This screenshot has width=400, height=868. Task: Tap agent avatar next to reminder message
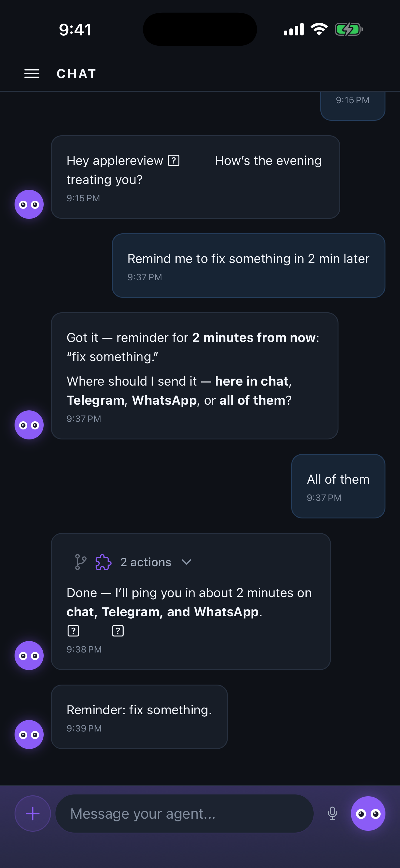(x=29, y=735)
